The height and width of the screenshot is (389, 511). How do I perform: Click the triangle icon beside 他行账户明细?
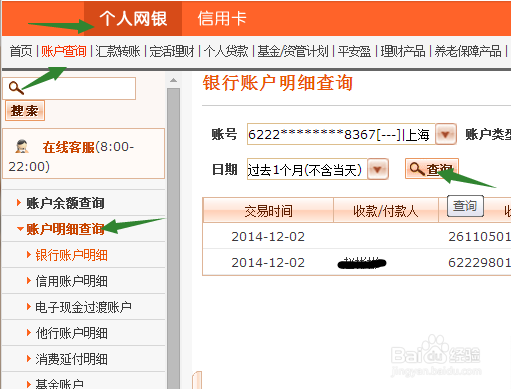pyautogui.click(x=29, y=333)
